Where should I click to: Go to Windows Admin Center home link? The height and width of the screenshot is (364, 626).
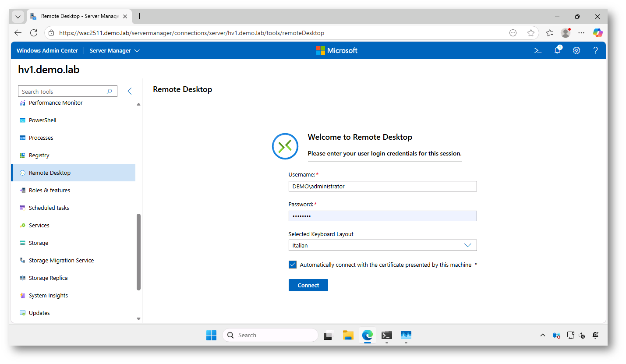pyautogui.click(x=47, y=50)
